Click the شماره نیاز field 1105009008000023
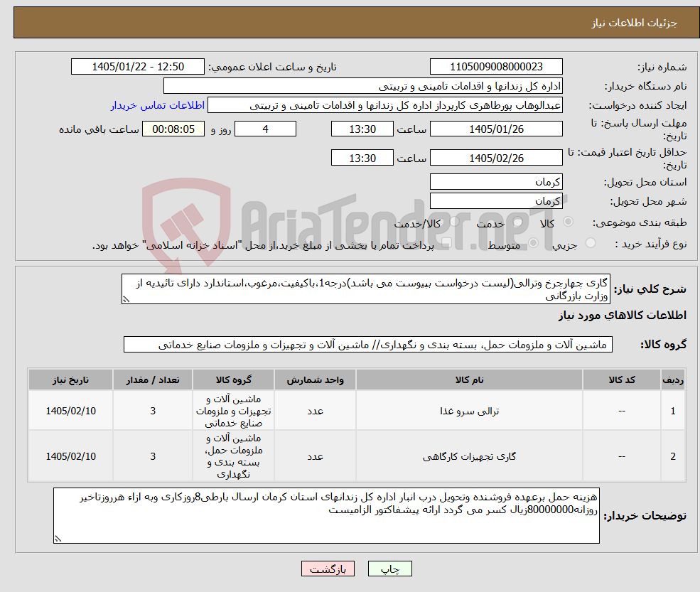 click(496, 67)
